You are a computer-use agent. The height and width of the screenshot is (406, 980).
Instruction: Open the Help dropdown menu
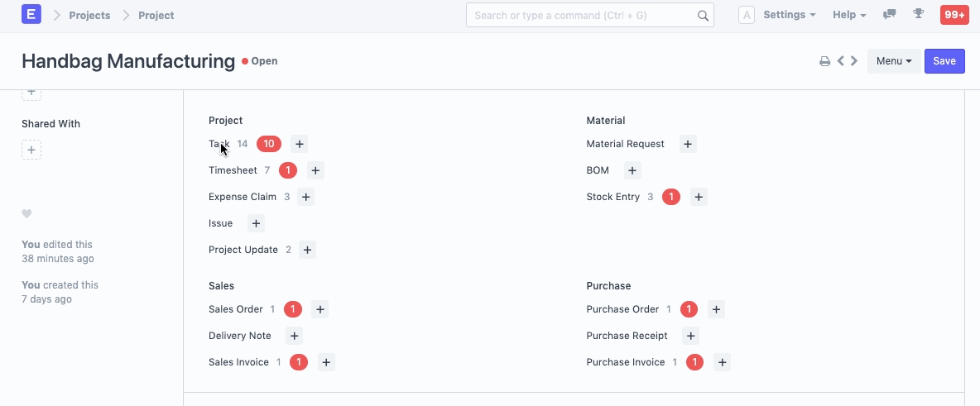click(x=849, y=15)
